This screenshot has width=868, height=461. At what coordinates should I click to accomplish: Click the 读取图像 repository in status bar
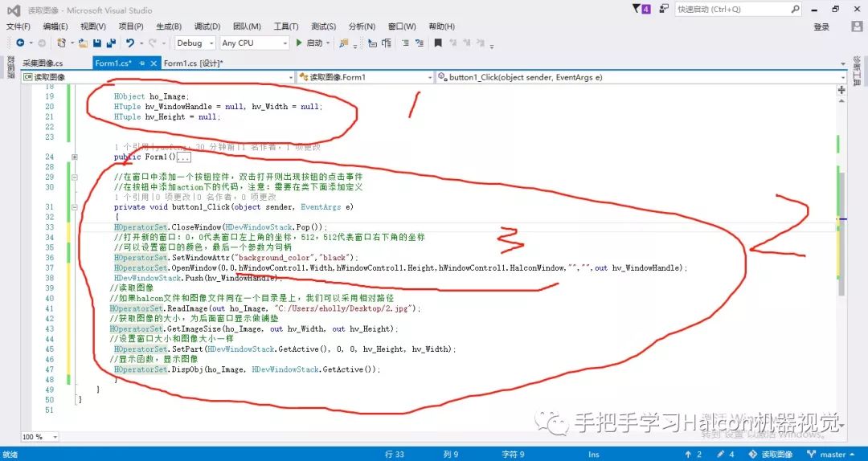coord(772,455)
